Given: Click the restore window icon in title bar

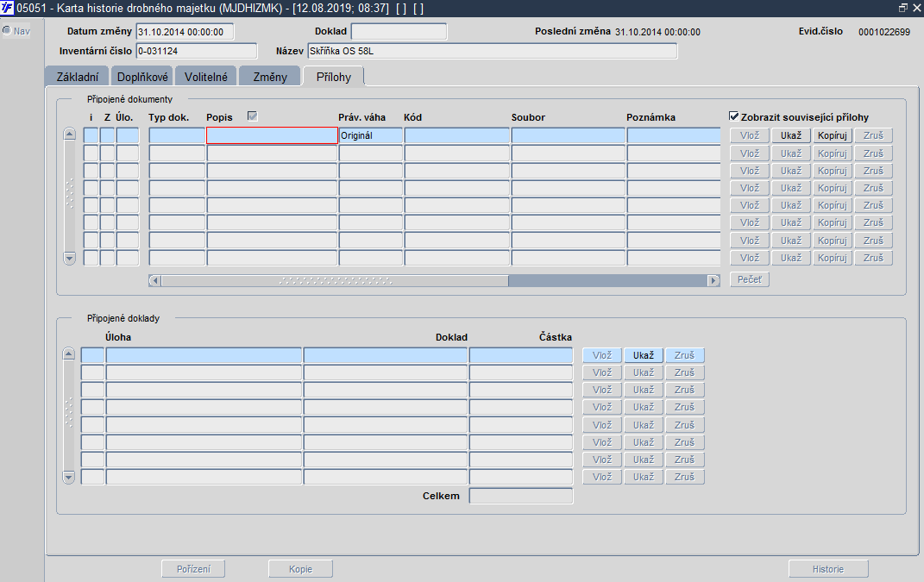Looking at the screenshot, I should 902,8.
